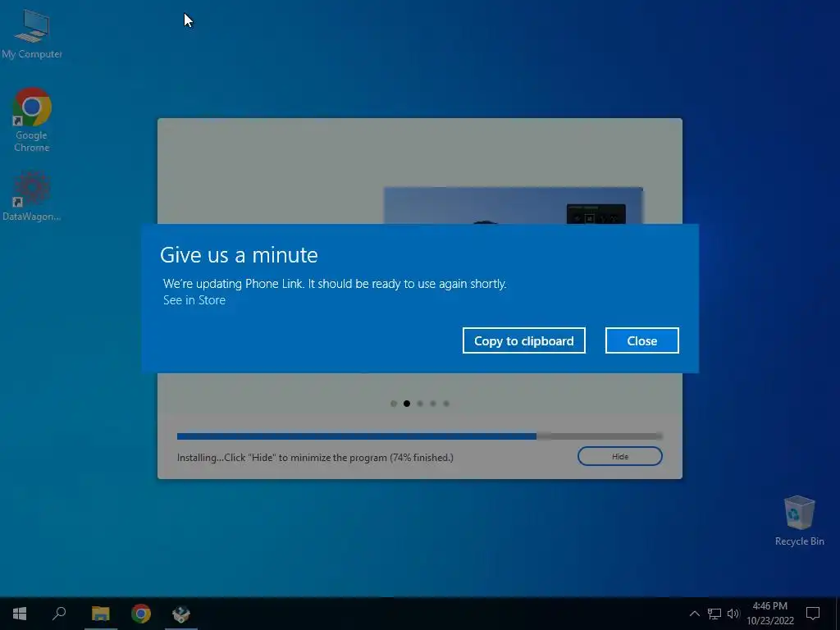Select the Google Chrome desktop shortcut
Screen dimensions: 840x630
point(32,120)
